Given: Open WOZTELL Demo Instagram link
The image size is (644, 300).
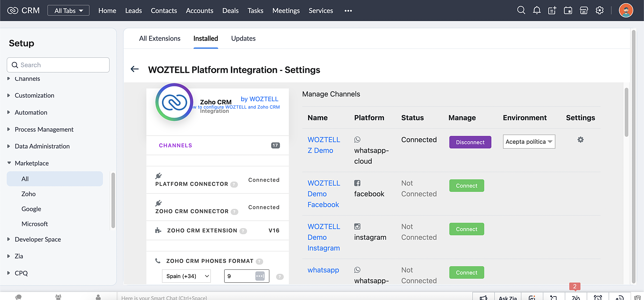Looking at the screenshot, I should coord(324,237).
